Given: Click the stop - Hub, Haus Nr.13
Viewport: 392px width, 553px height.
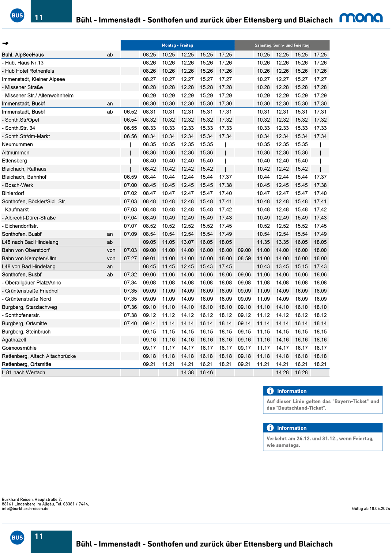Looking at the screenshot, I should (23, 63).
